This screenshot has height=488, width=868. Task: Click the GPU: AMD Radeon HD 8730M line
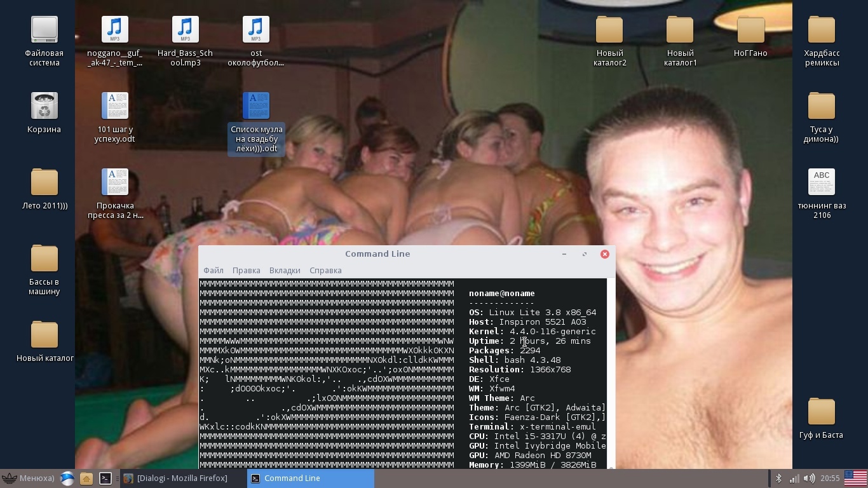coord(530,456)
